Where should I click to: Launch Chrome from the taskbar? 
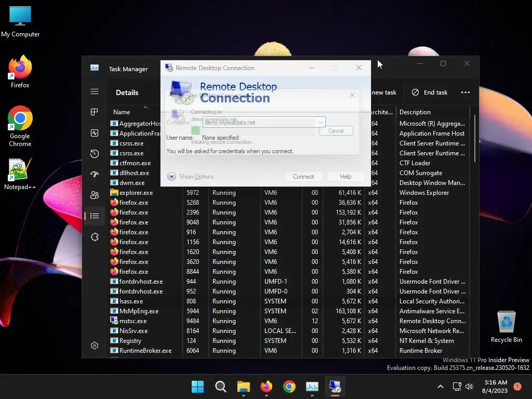pyautogui.click(x=289, y=387)
